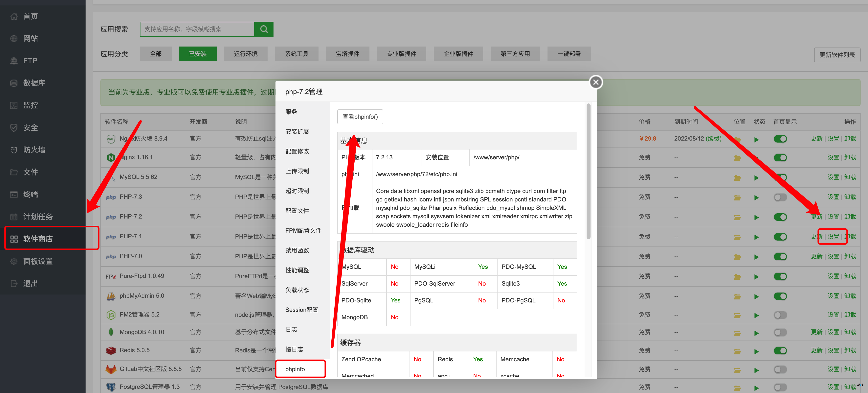This screenshot has width=868, height=393.
Task: Click the 查看phpinfo() button
Action: 360,117
